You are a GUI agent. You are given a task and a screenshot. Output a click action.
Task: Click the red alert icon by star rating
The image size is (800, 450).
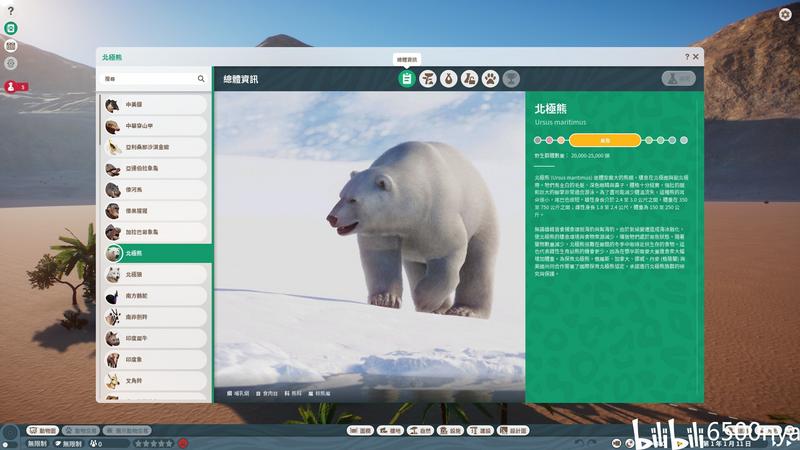[x=183, y=443]
